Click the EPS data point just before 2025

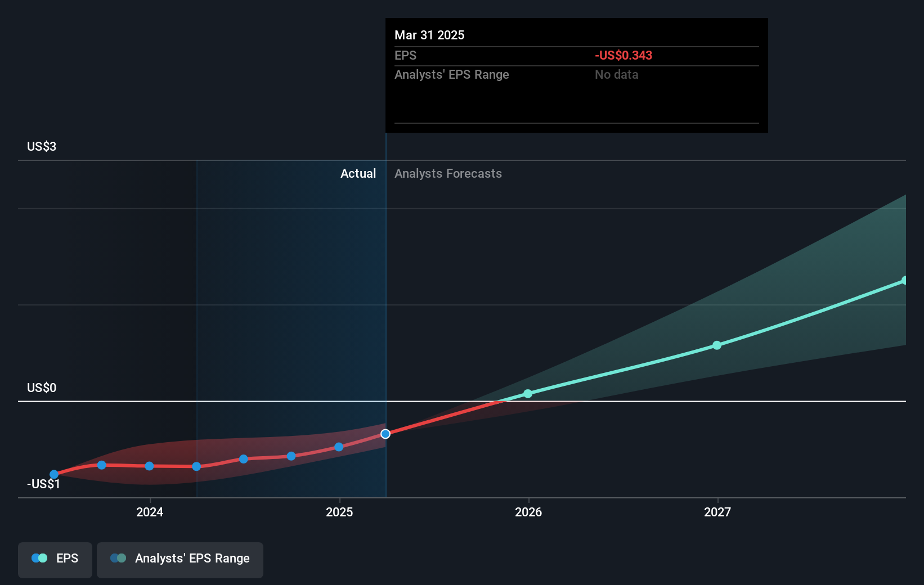click(339, 447)
